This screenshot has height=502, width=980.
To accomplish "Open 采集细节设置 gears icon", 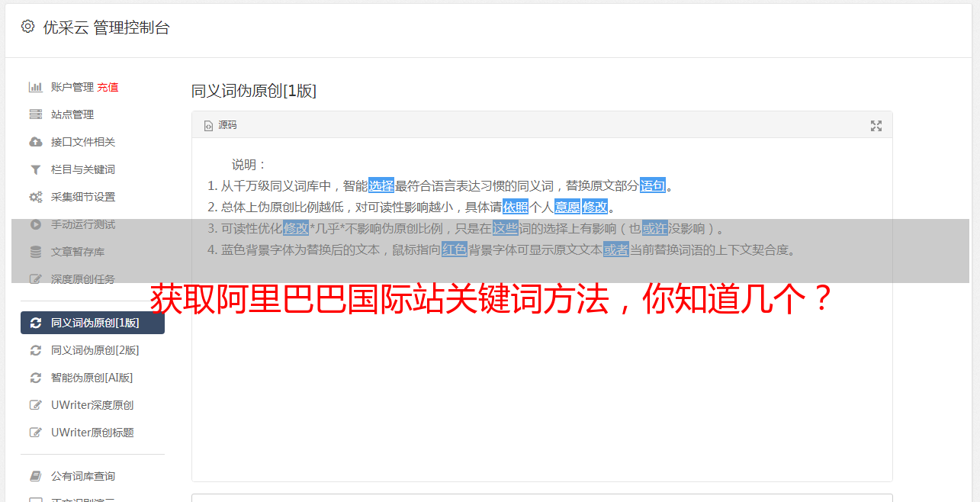I will [x=35, y=197].
